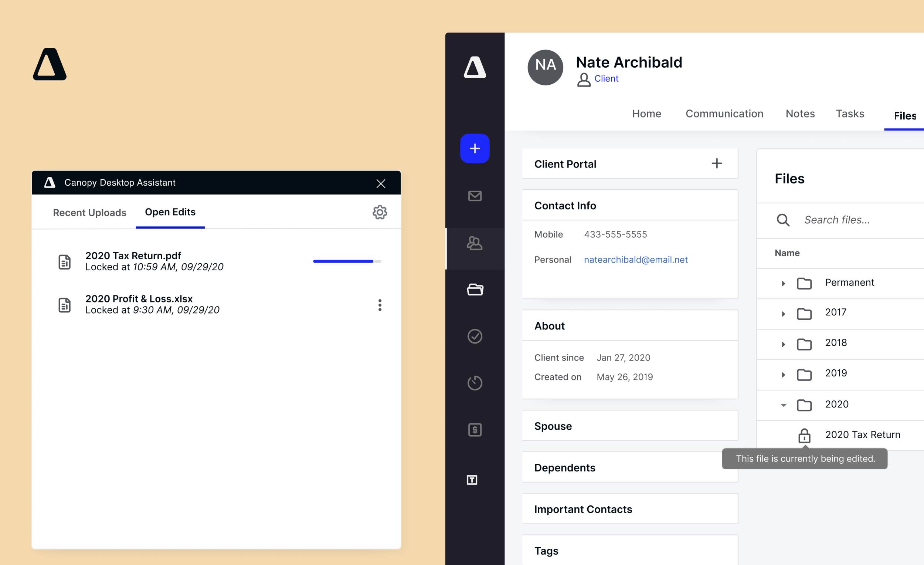Expand the 2017 folder arrow

click(x=783, y=314)
